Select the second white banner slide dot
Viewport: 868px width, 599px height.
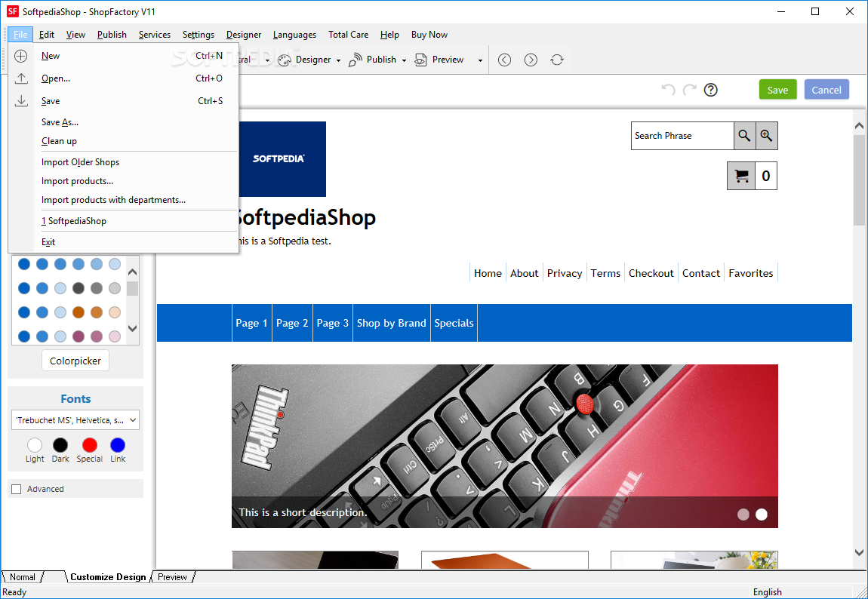[x=762, y=515]
